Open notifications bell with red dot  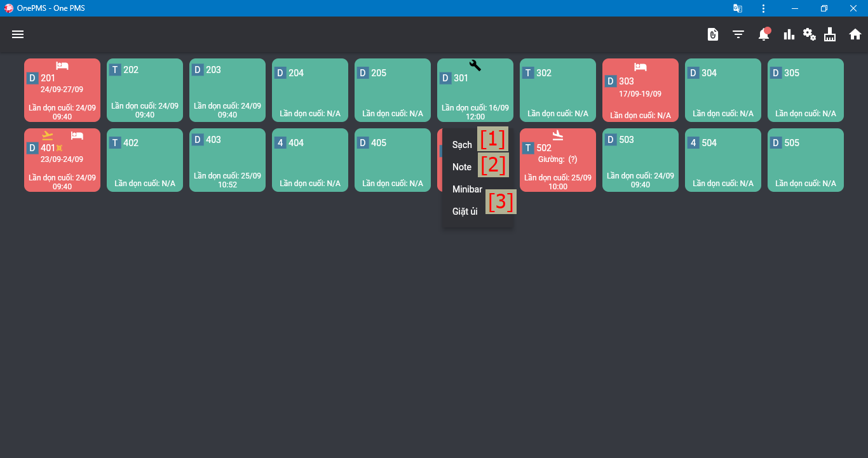click(764, 34)
